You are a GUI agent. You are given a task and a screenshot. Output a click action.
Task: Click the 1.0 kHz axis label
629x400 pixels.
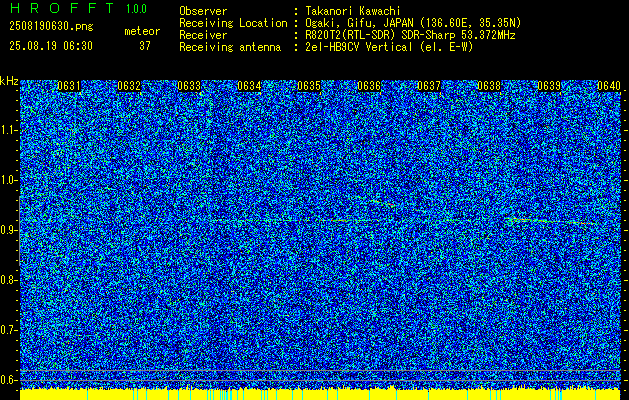(9, 180)
